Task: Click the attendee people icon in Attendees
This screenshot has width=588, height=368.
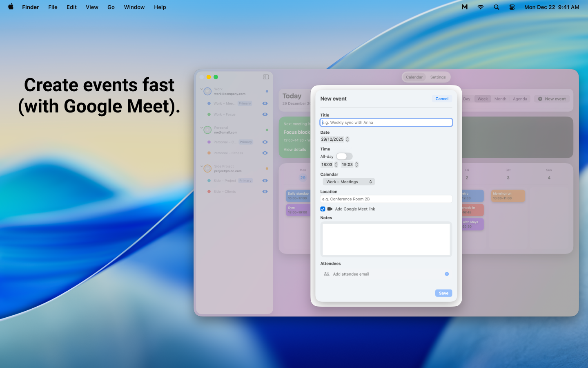Action: pyautogui.click(x=326, y=274)
